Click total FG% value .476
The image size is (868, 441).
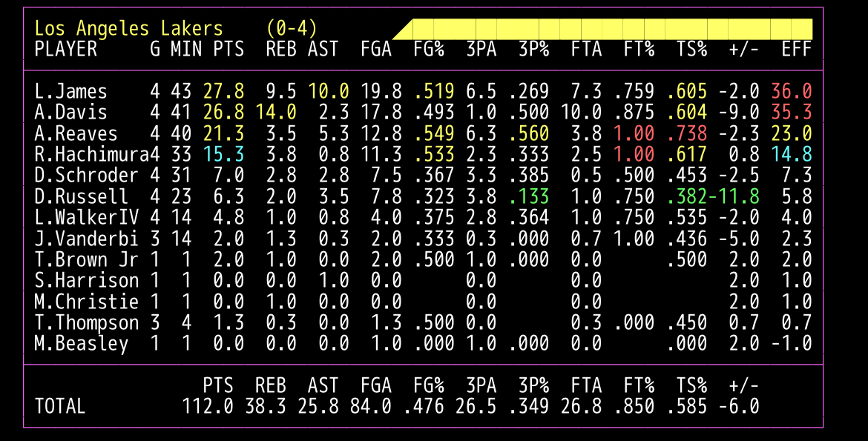point(424,406)
